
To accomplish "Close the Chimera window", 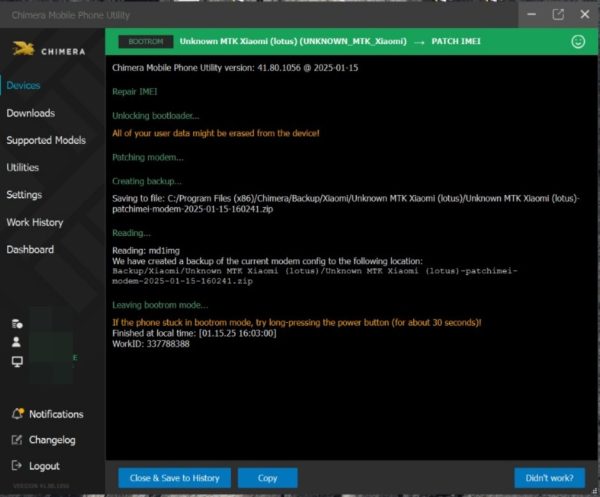I will point(585,15).
